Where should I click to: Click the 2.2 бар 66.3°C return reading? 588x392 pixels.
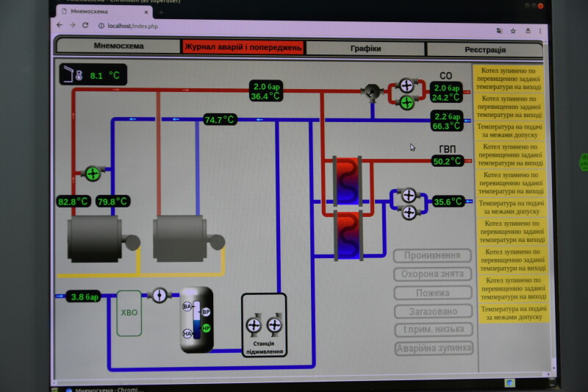[x=447, y=121]
